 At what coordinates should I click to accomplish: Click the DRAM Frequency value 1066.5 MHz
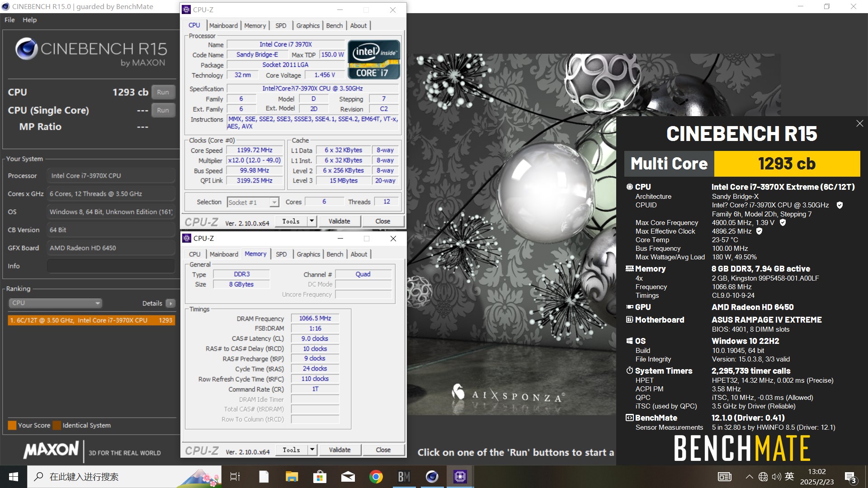[315, 318]
